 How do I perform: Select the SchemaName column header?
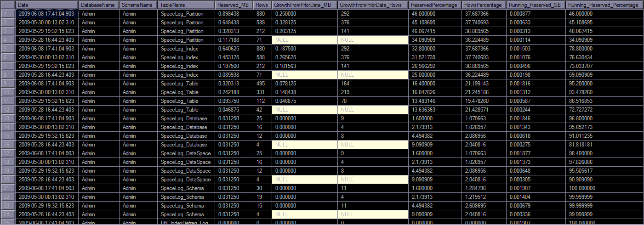pos(138,5)
